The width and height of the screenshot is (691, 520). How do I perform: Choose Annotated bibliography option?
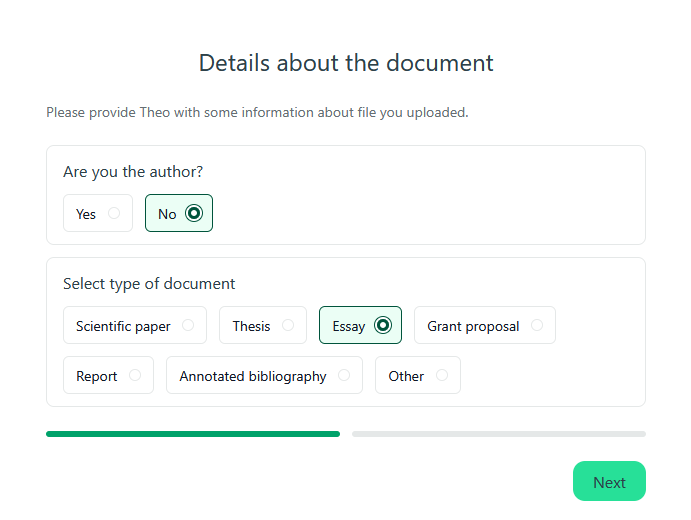click(x=264, y=376)
